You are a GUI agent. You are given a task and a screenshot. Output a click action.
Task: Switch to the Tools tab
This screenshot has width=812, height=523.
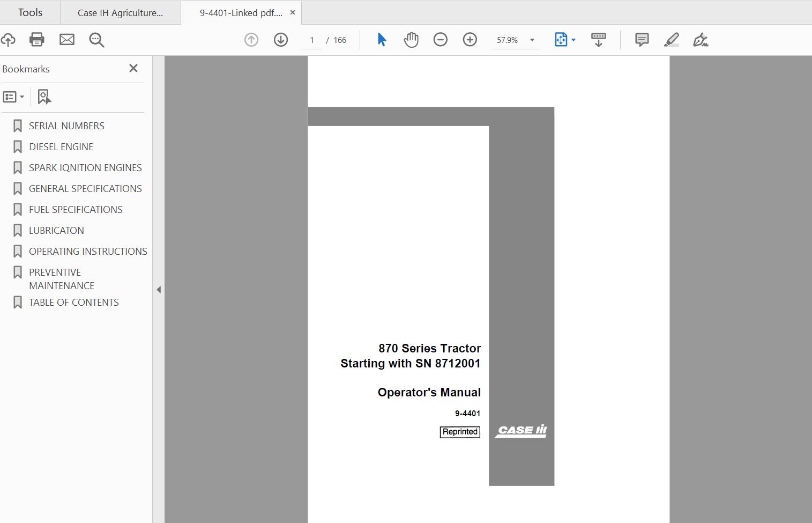30,12
